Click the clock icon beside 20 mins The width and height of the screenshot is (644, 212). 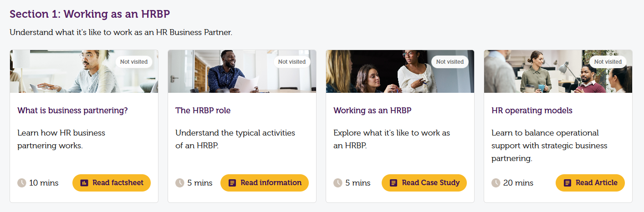(496, 183)
